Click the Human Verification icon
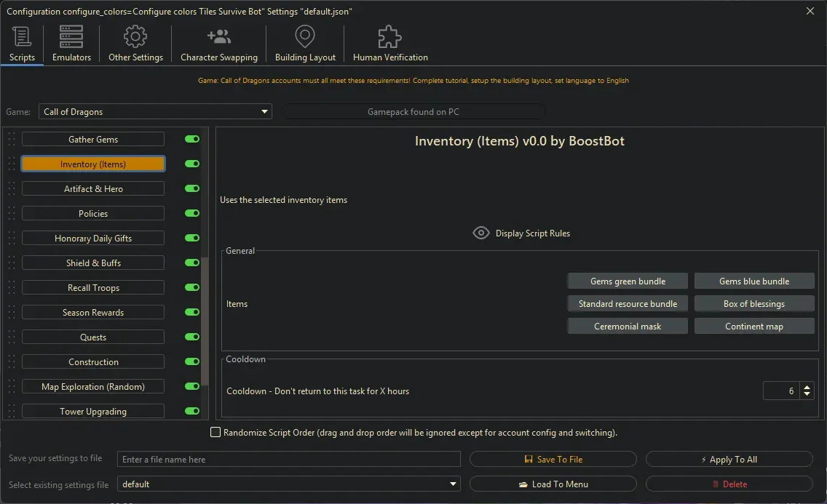Viewport: 827px width, 504px height. (389, 36)
